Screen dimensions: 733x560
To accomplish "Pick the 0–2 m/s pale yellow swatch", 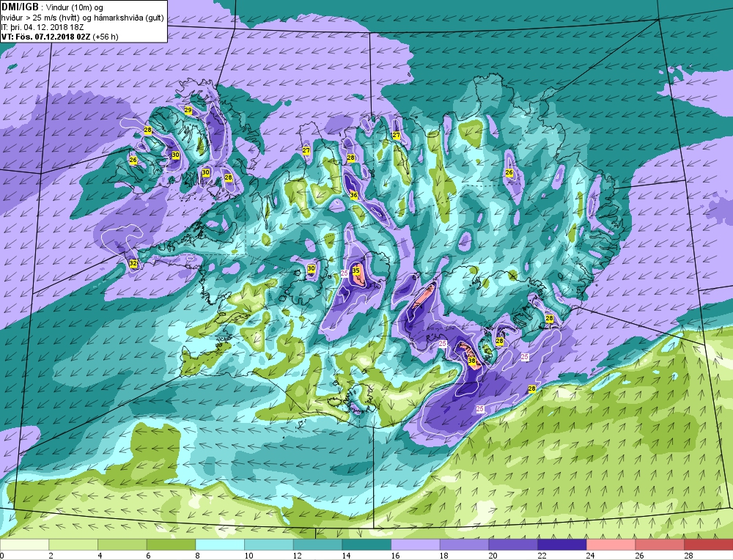I will click(24, 545).
